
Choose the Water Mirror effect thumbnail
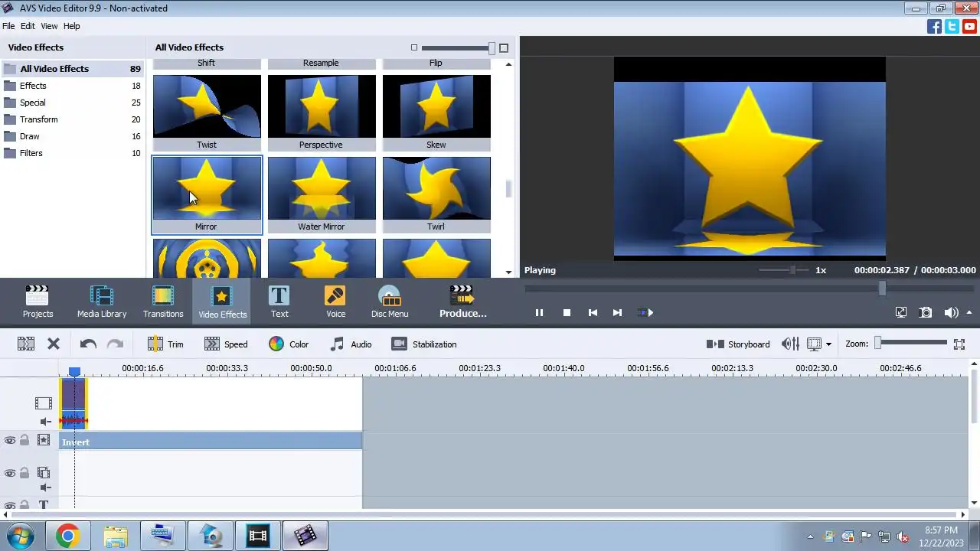[322, 194]
